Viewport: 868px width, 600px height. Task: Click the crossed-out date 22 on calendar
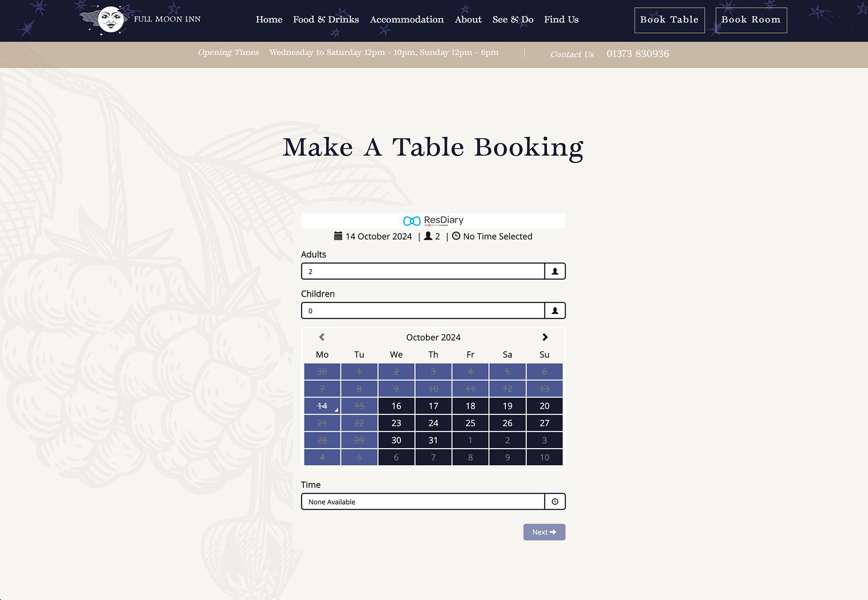point(359,423)
